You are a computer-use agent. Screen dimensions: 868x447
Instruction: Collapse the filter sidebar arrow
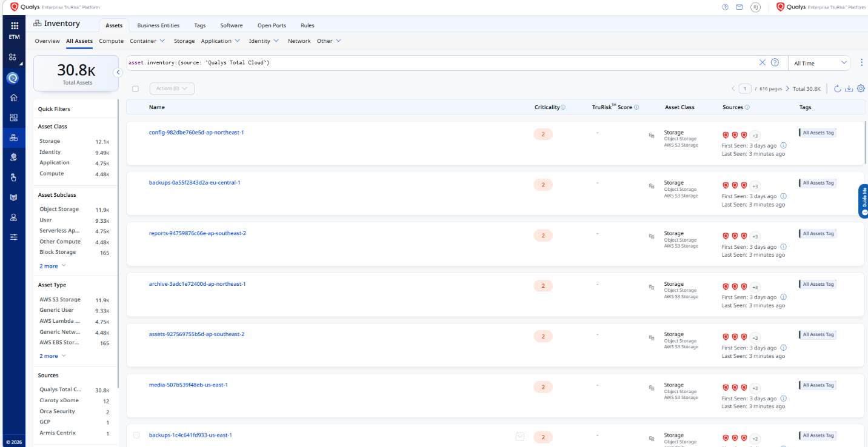click(x=118, y=72)
